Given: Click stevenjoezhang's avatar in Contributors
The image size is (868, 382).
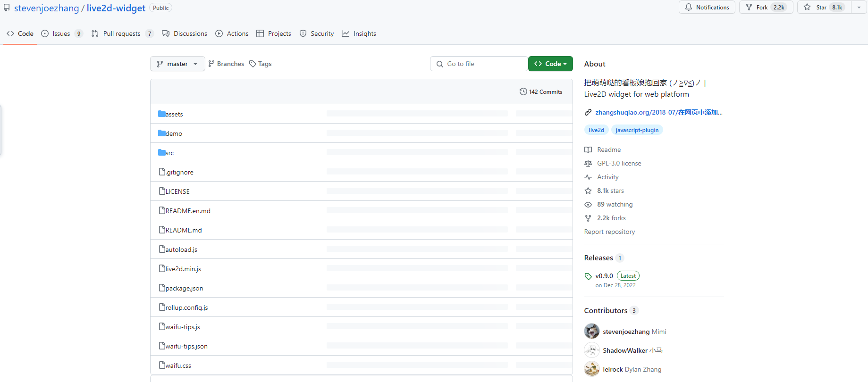Looking at the screenshot, I should (592, 331).
